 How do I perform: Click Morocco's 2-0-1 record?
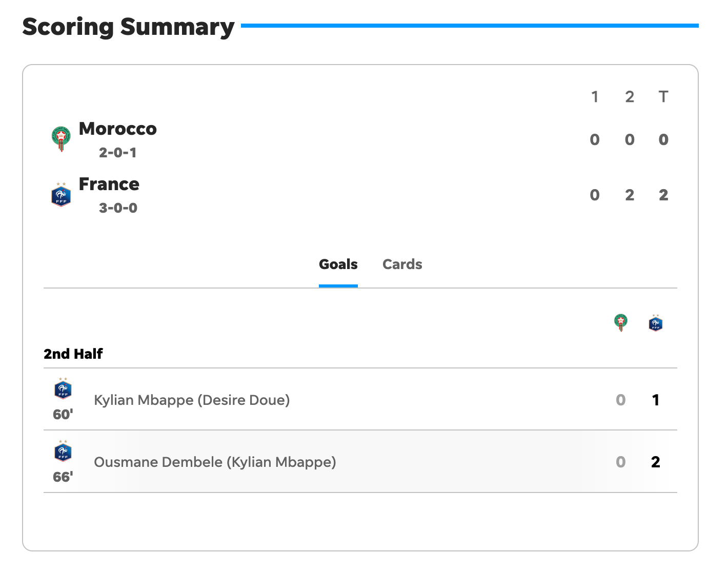tap(118, 153)
